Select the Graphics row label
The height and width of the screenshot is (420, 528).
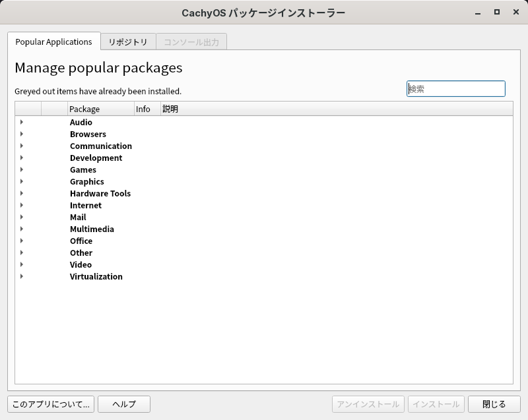tap(87, 181)
